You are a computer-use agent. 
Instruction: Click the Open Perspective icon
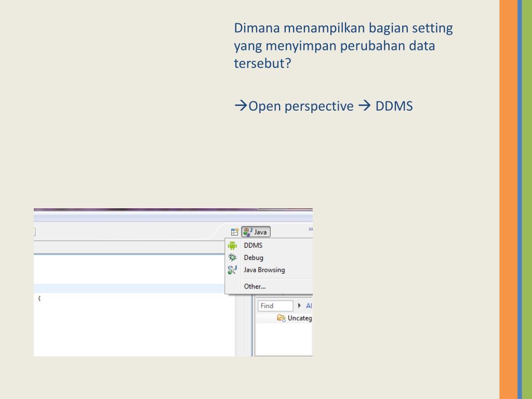point(234,232)
